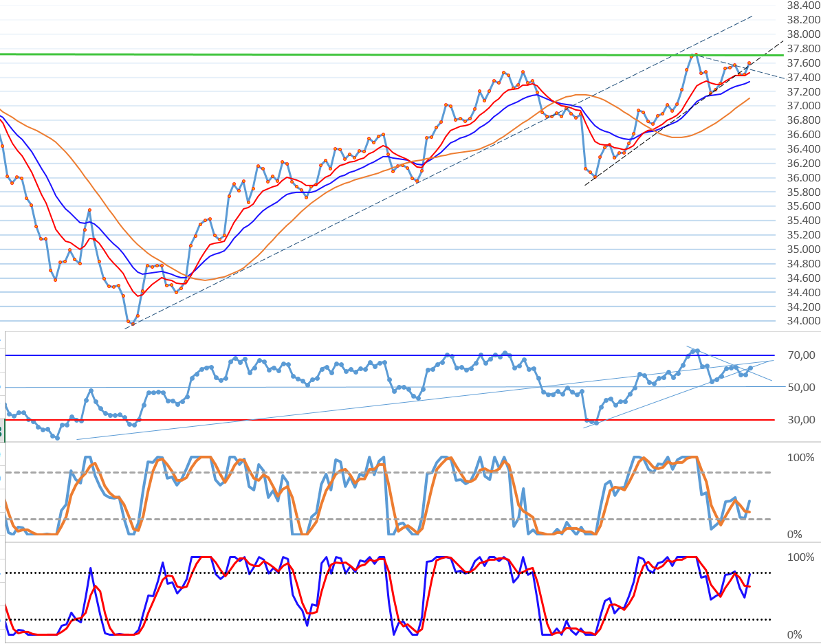Image resolution: width=821 pixels, height=644 pixels.
Task: Select the 35.400 axis value
Action: pyautogui.click(x=804, y=221)
